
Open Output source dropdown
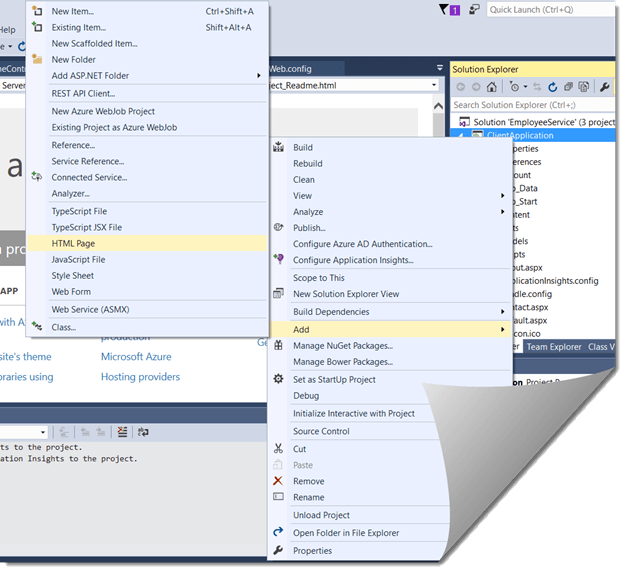pos(42,432)
